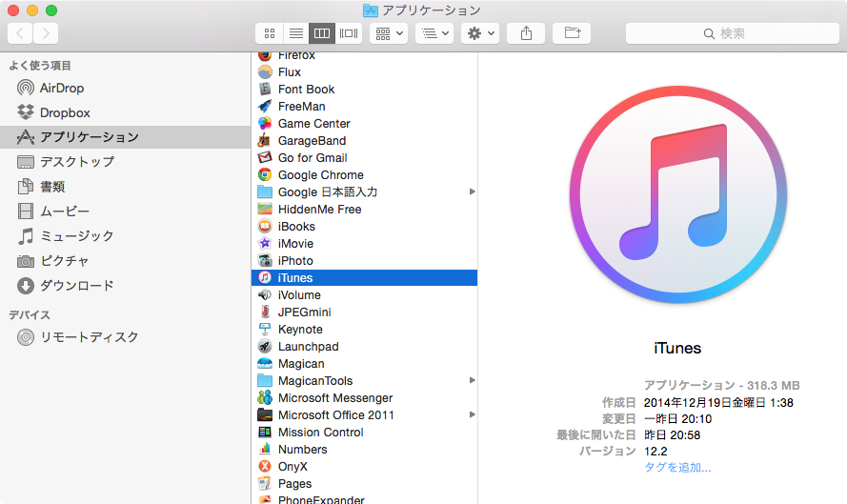Click the iTunes name under the preview

click(677, 349)
